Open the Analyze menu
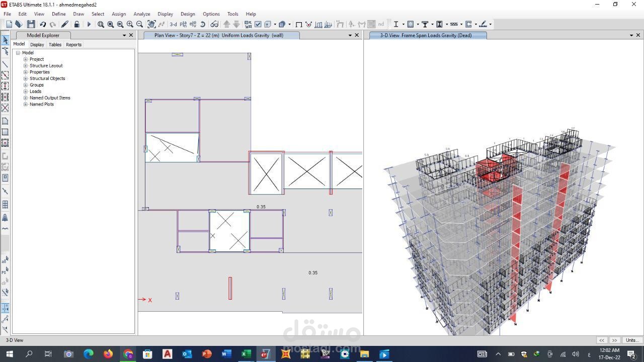 pos(142,14)
